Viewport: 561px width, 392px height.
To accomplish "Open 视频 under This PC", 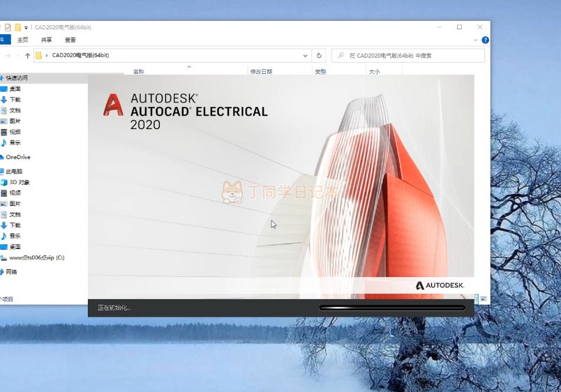I will pos(15,193).
